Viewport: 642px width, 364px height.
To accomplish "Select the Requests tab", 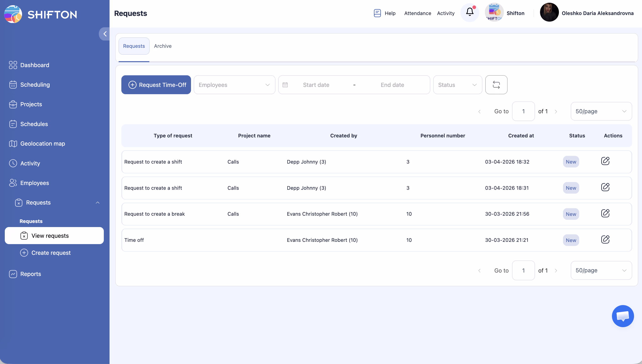I will pos(134,46).
